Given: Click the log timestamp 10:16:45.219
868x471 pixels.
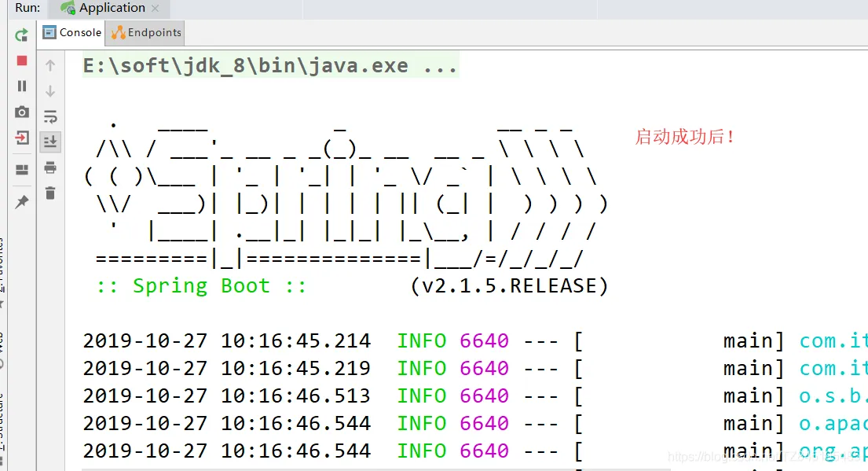Looking at the screenshot, I should point(295,369).
